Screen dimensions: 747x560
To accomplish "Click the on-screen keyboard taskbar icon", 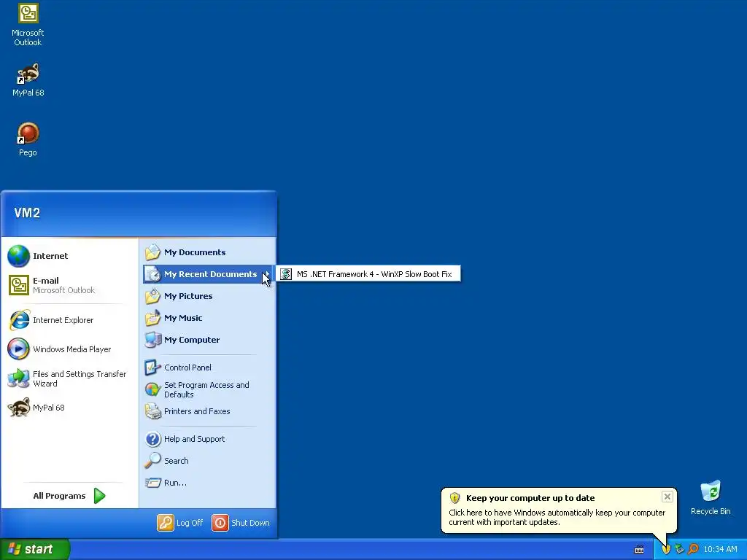I will coord(639,550).
